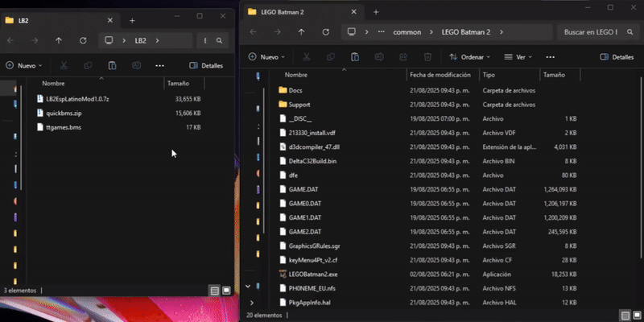Viewport: 644px width, 322px height.
Task: Collapse navigation pane tree down-chevron
Action: pyautogui.click(x=248, y=286)
